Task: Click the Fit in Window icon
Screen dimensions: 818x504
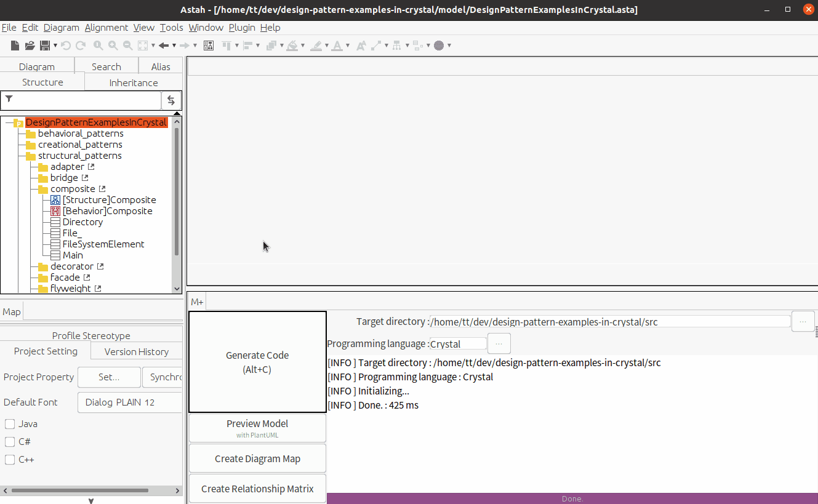Action: point(143,46)
